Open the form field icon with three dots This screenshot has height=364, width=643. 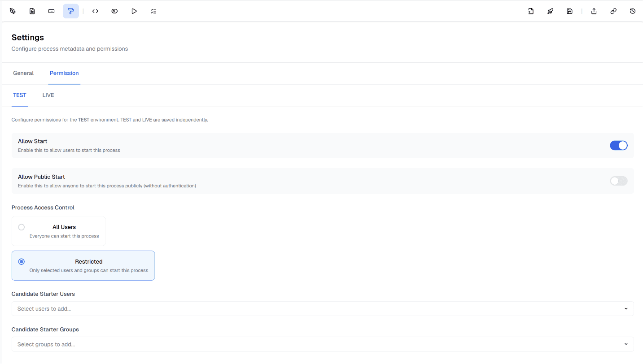[52, 11]
